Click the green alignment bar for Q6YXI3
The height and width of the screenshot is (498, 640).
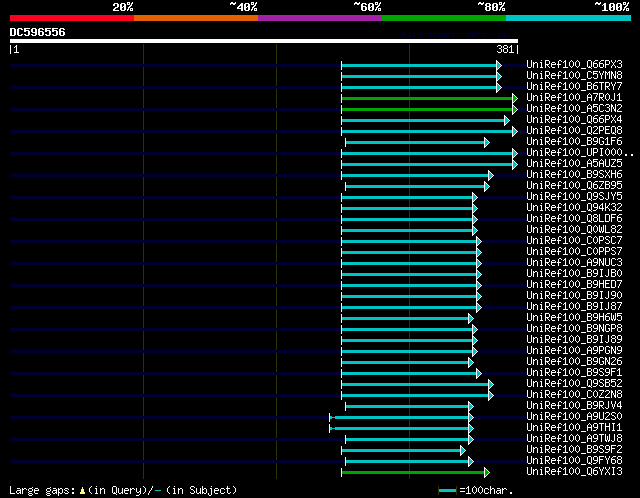[x=415, y=473]
